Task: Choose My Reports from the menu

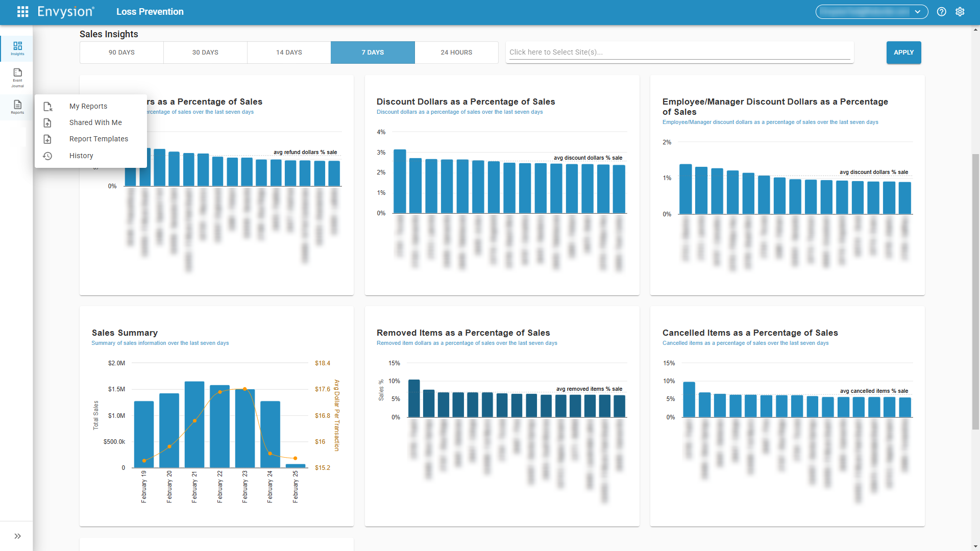Action: pyautogui.click(x=88, y=106)
